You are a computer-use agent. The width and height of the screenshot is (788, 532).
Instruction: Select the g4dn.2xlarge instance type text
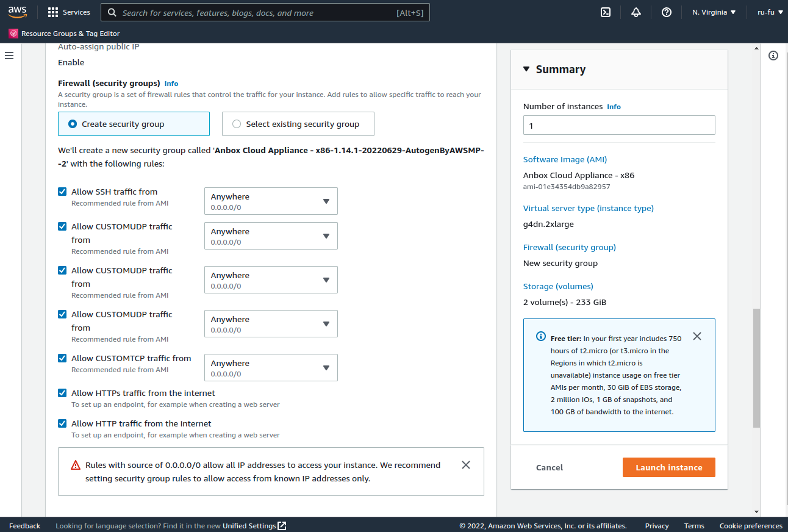[x=548, y=224]
